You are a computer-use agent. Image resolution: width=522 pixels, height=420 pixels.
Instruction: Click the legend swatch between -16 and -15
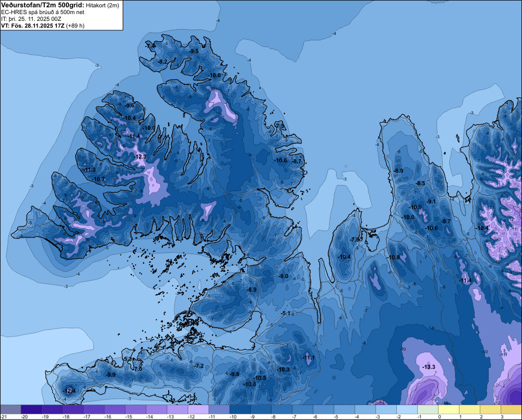(115, 409)
